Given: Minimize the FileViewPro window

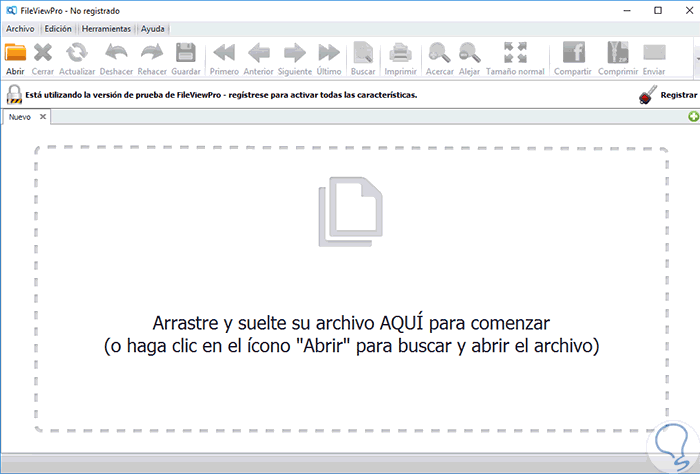Looking at the screenshot, I should click(627, 10).
